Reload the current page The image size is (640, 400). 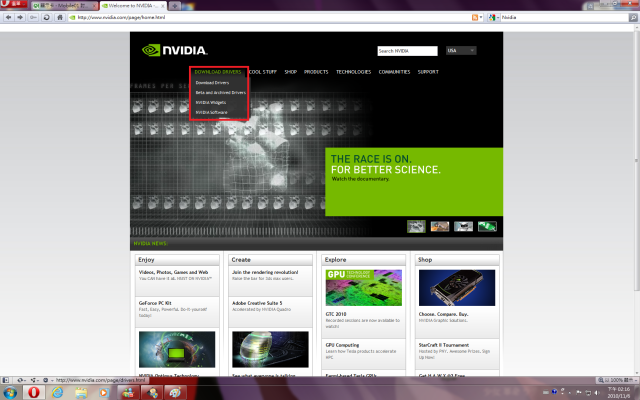(x=47, y=17)
